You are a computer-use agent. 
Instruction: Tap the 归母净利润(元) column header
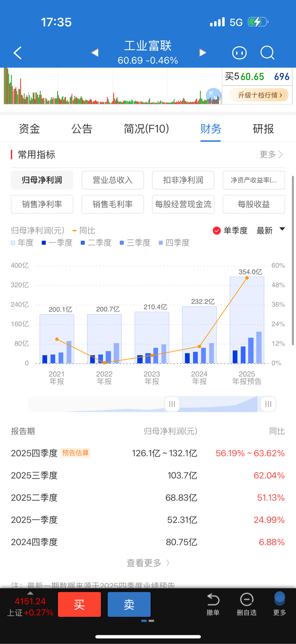point(170,431)
